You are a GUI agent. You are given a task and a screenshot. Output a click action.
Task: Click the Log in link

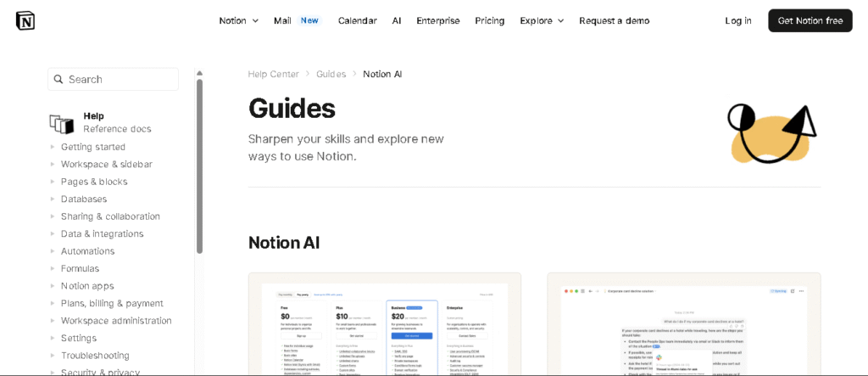[737, 20]
